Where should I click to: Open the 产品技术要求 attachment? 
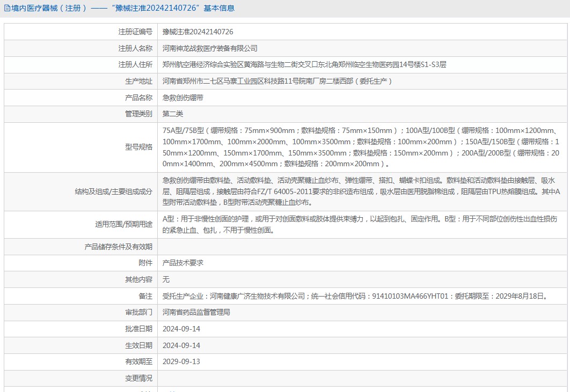point(182,263)
